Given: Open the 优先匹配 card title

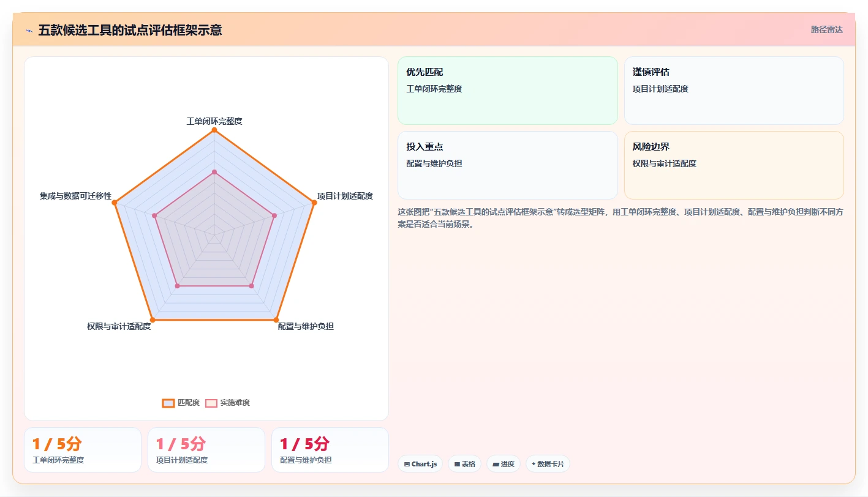Looking at the screenshot, I should click(x=425, y=72).
